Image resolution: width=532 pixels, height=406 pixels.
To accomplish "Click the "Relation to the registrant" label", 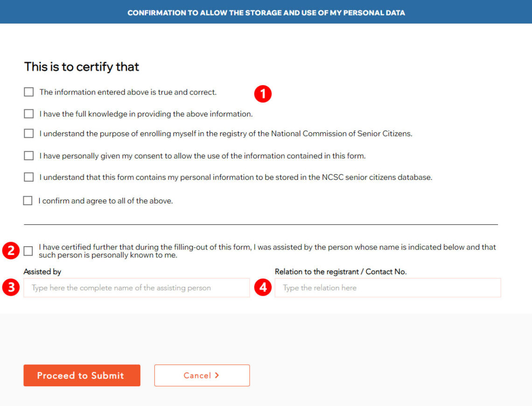I will click(x=341, y=271).
